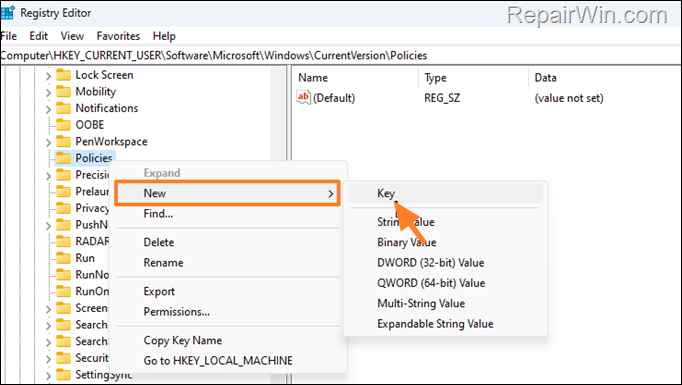Screen dimensions: 682x385
Task: Click the RADAR folder icon
Action: coord(64,241)
